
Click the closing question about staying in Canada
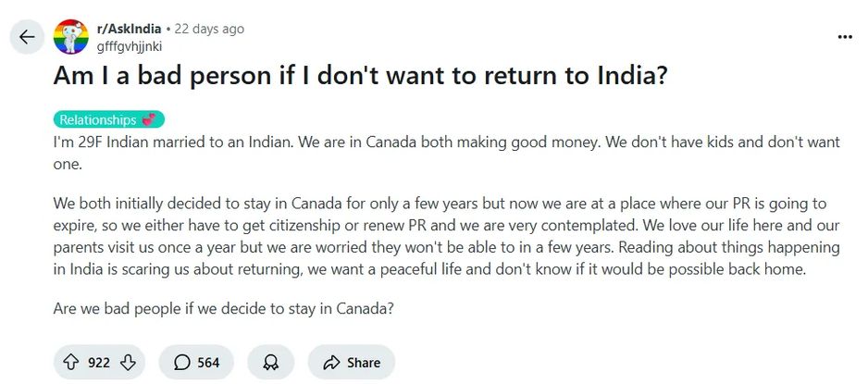[223, 308]
